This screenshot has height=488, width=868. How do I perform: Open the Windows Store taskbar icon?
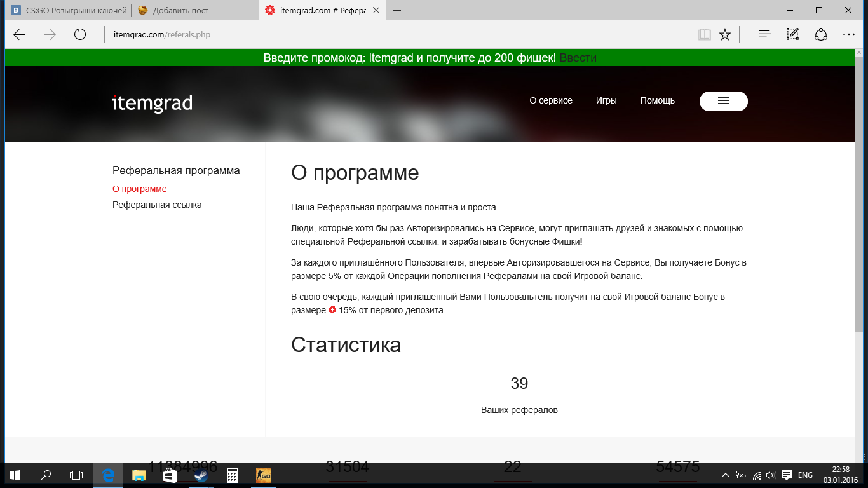pyautogui.click(x=170, y=475)
